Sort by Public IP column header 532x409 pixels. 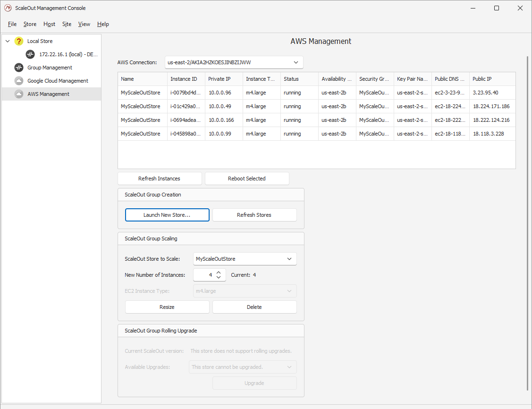click(492, 79)
